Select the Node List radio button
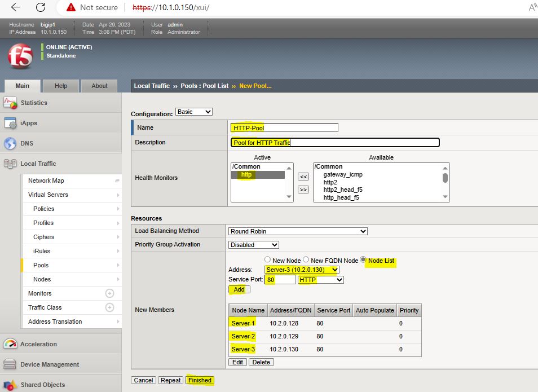538x392 pixels. click(363, 260)
